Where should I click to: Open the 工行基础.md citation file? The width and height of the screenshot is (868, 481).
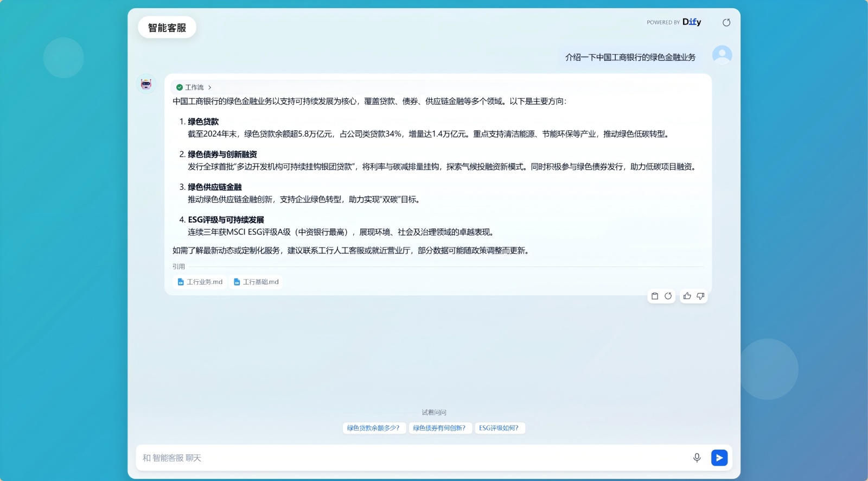(256, 282)
